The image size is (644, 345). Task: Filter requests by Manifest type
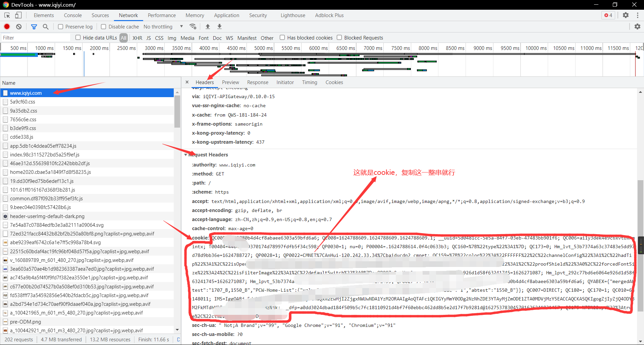pos(247,38)
